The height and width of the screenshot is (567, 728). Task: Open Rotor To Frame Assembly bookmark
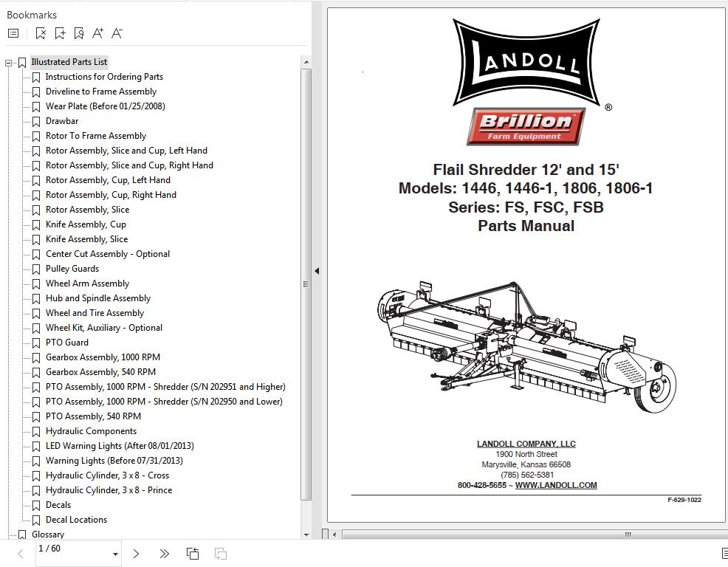click(x=96, y=136)
